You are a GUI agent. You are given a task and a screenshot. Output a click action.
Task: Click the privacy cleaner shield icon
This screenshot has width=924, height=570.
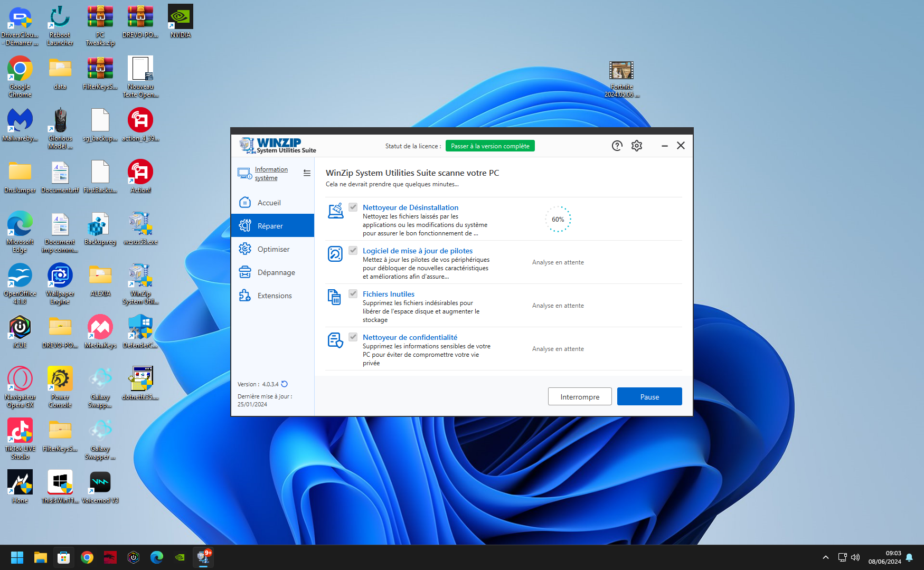(x=335, y=340)
